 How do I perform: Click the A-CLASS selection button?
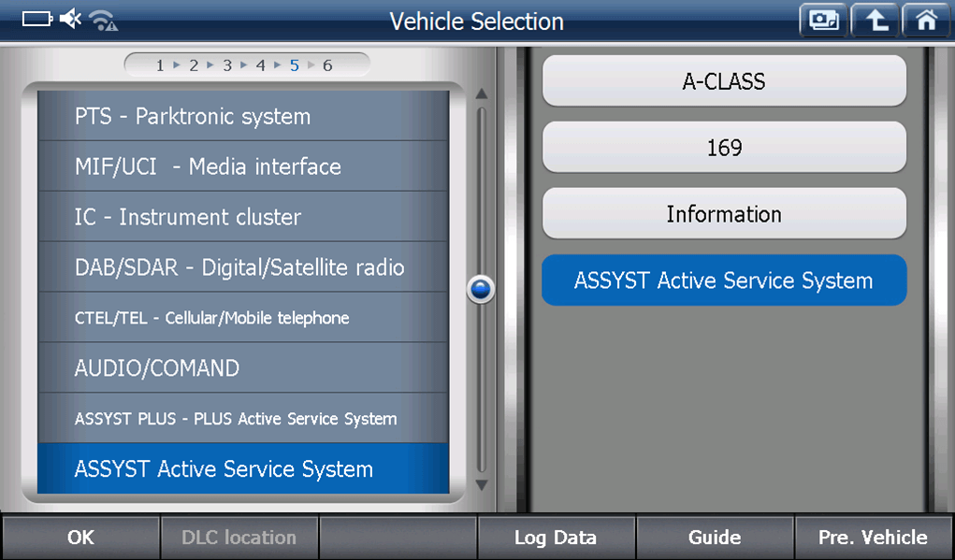(x=724, y=81)
